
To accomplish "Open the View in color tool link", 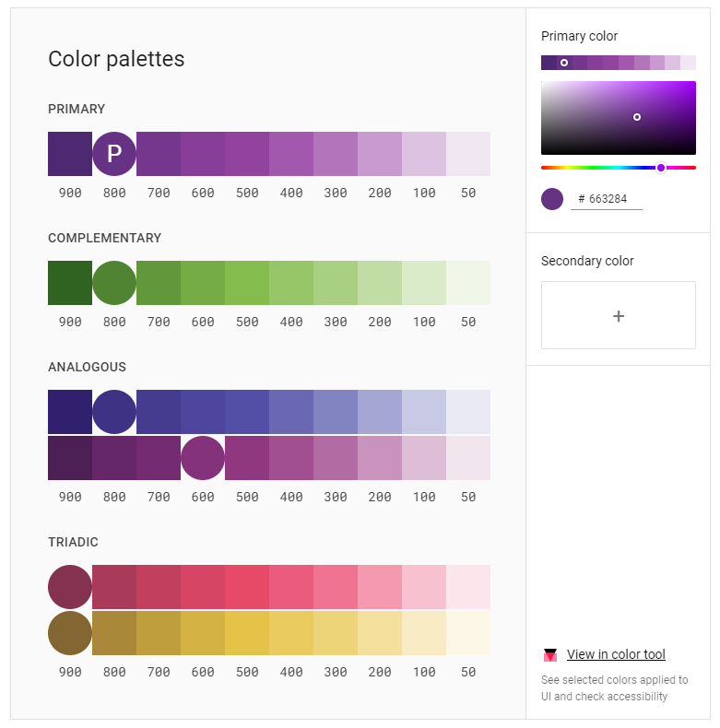I will pyautogui.click(x=616, y=655).
